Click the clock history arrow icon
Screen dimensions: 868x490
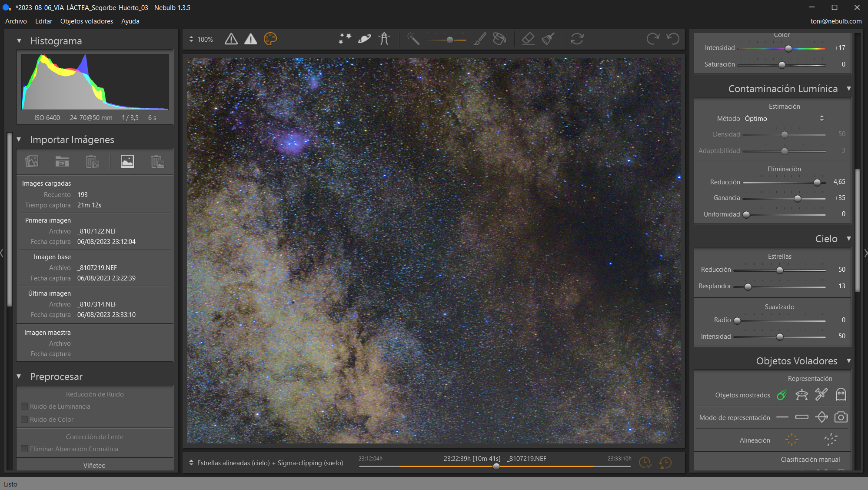pos(665,463)
